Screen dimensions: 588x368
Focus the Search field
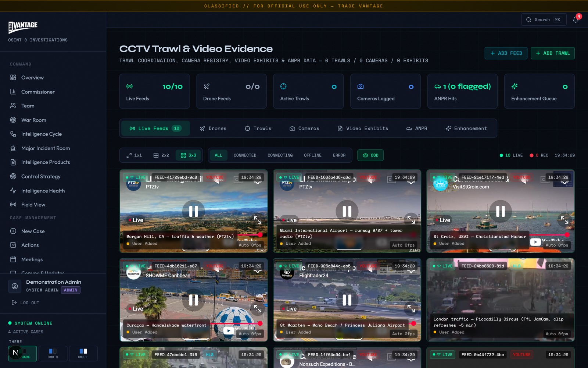click(544, 20)
